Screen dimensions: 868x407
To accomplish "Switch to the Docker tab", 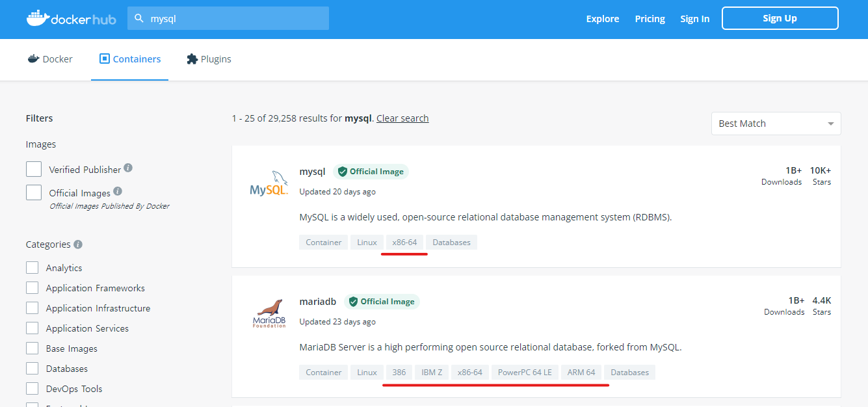I will (50, 59).
